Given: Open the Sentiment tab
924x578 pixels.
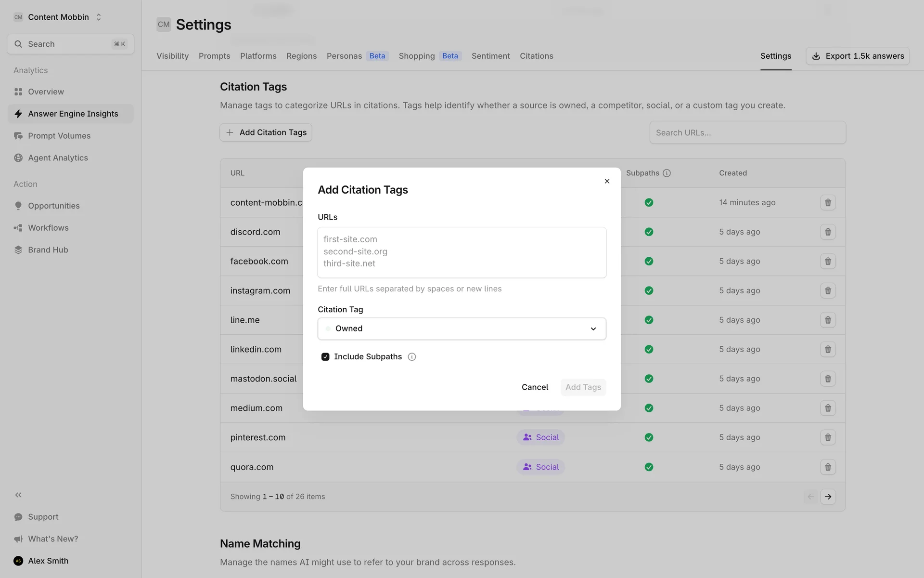Looking at the screenshot, I should 490,56.
